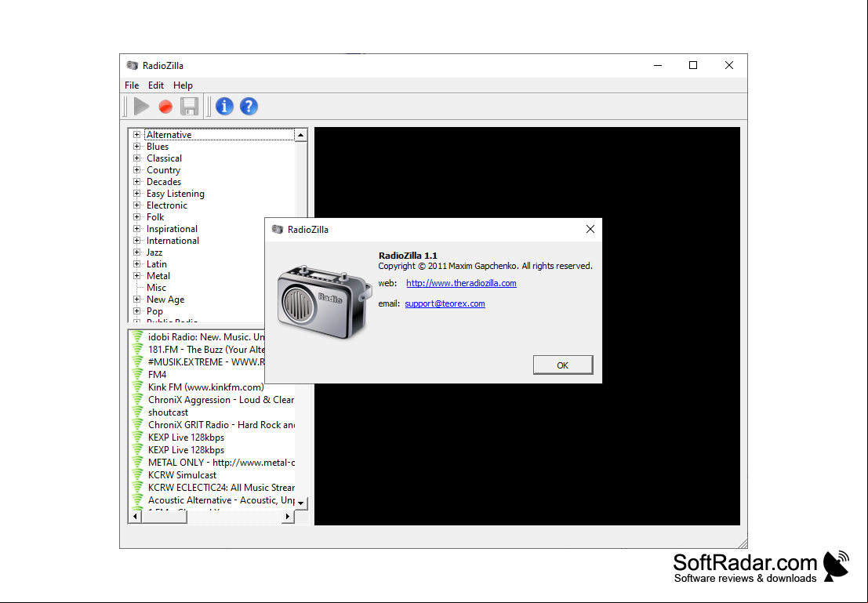Select the Latin genre
The height and width of the screenshot is (603, 868).
point(156,264)
